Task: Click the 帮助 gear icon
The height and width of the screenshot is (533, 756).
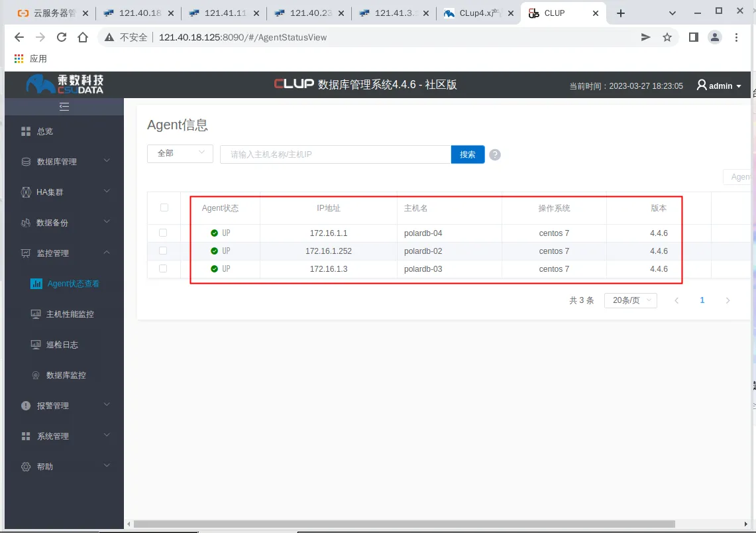Action: pos(26,467)
